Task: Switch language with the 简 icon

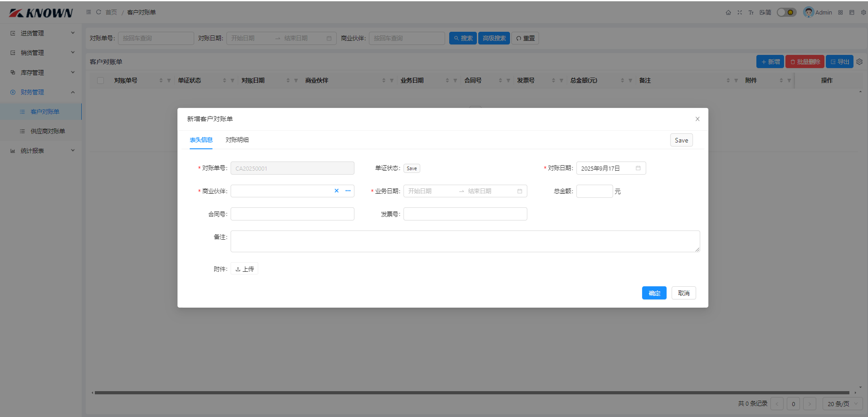Action: [x=765, y=13]
